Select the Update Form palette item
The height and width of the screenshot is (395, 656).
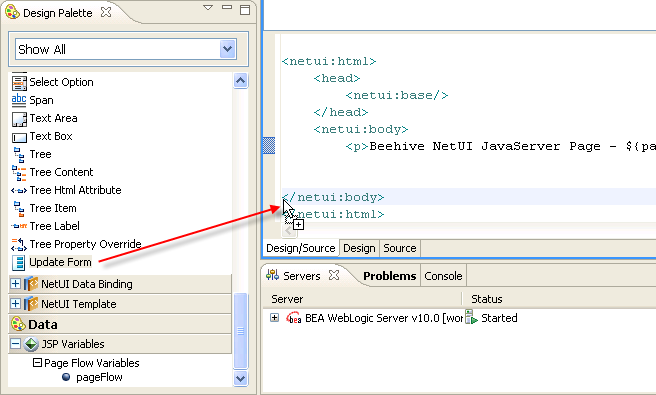tap(60, 262)
